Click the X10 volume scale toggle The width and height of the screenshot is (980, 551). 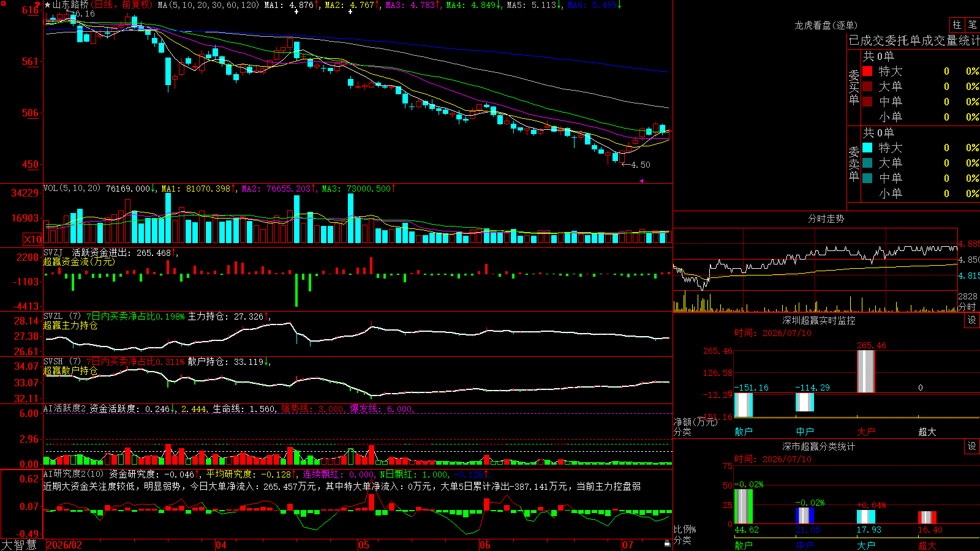point(32,239)
